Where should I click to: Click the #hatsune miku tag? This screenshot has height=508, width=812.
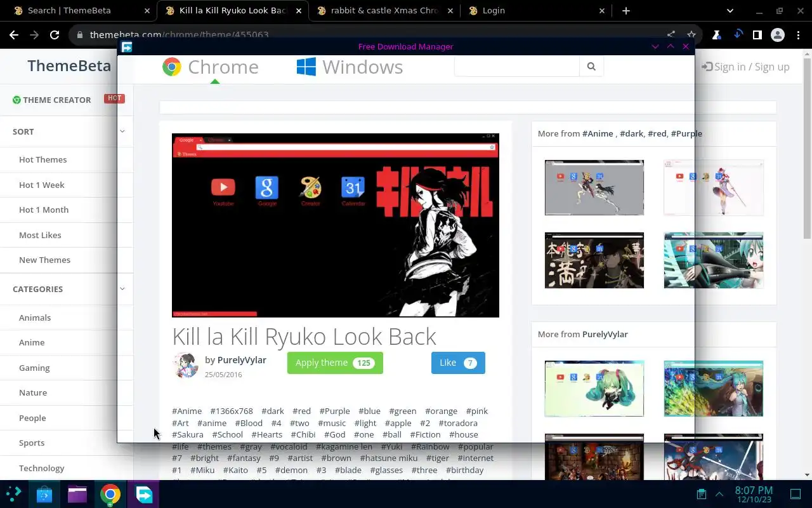389,458
